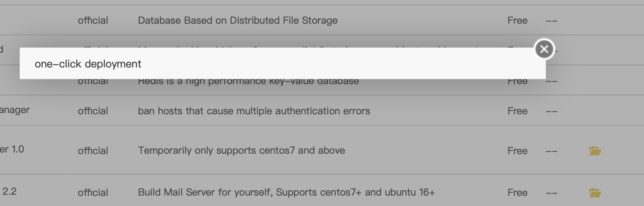
Task: Click 'Free' price in the ban hosts row
Action: pos(517,111)
